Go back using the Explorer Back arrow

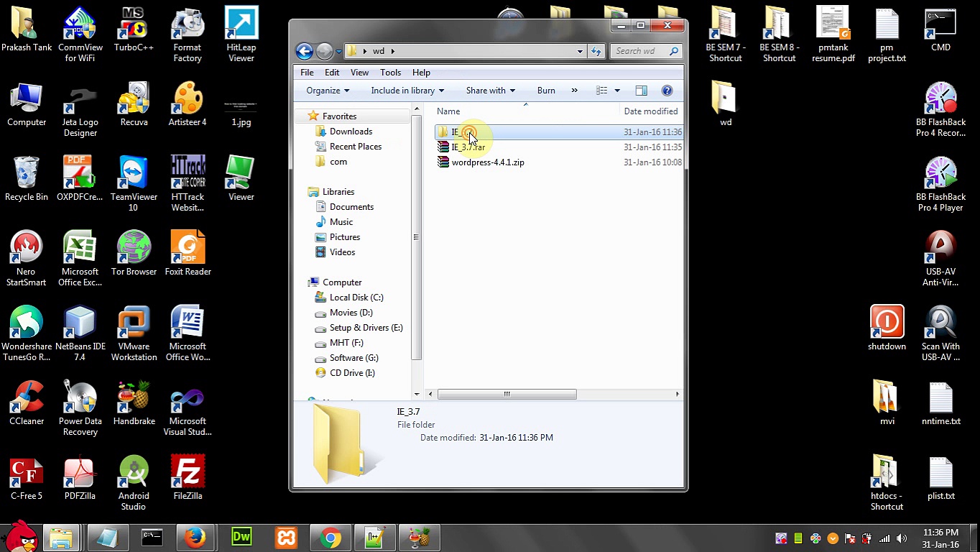pyautogui.click(x=304, y=51)
